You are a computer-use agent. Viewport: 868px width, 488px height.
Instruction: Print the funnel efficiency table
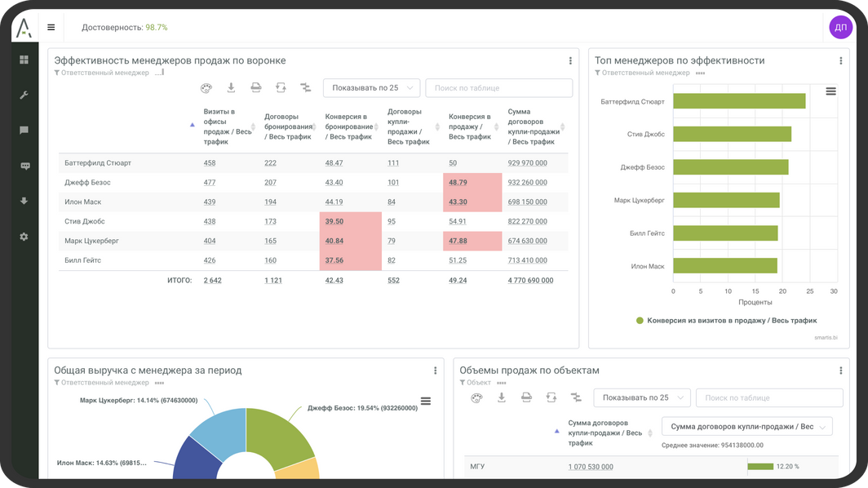pos(255,88)
